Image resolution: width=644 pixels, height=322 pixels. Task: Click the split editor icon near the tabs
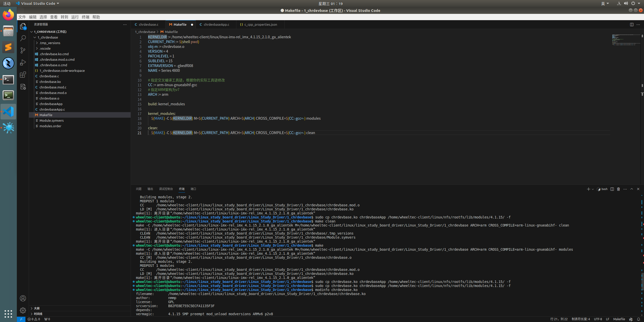[x=632, y=24]
